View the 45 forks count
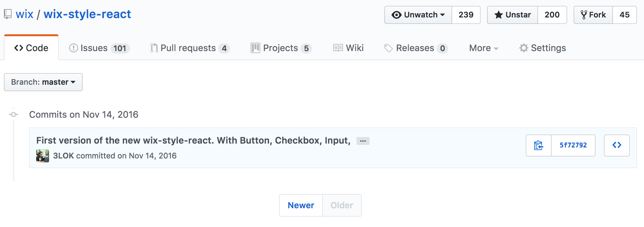644x227 pixels. tap(624, 15)
